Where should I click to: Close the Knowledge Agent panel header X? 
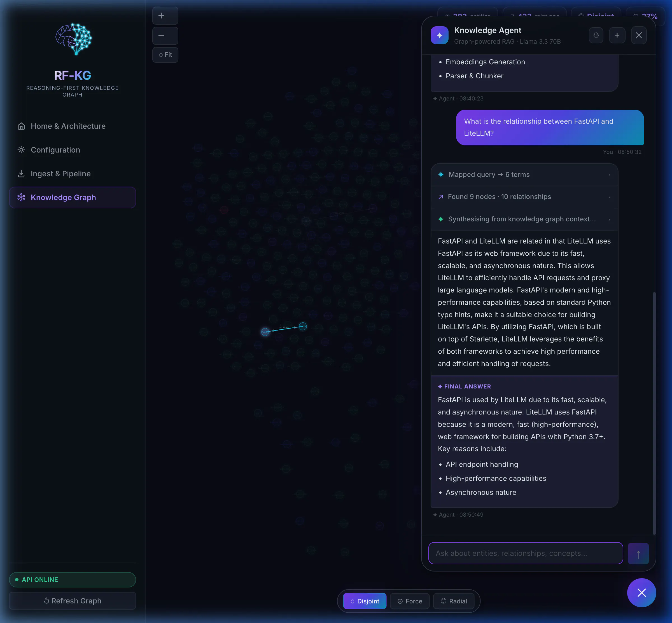point(639,35)
